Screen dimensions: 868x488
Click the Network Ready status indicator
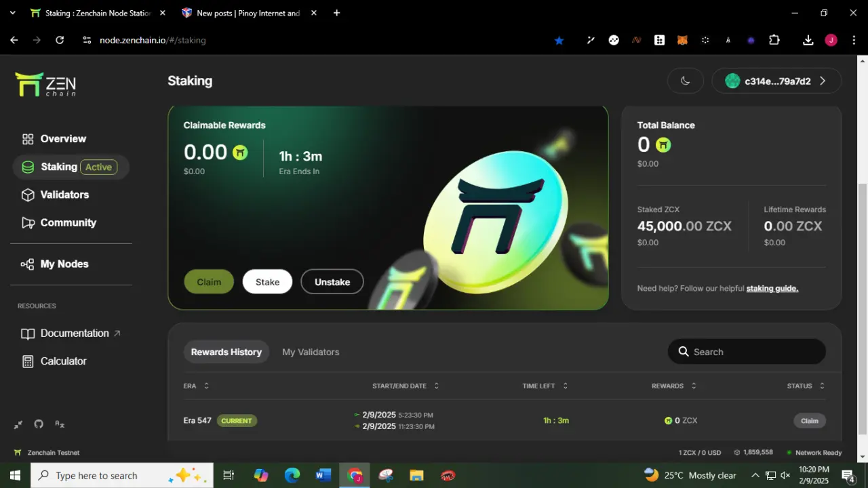coord(814,452)
